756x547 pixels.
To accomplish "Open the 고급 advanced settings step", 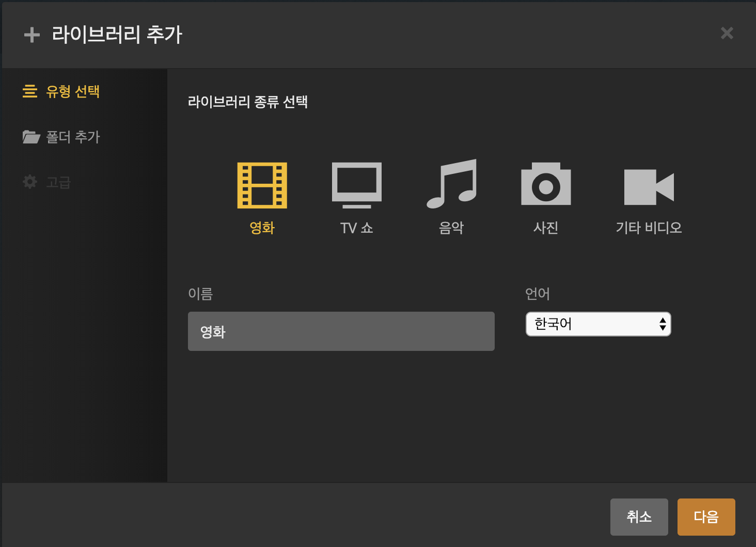I will tap(46, 182).
